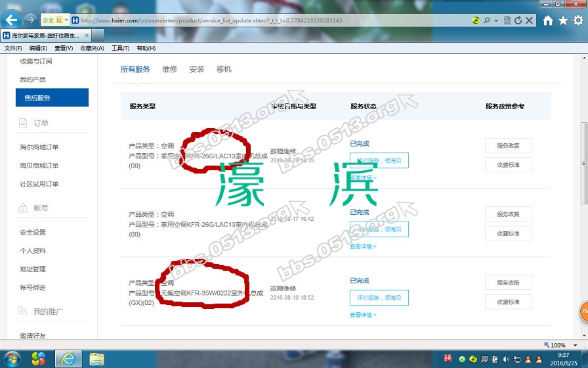Open the 收藏夹(A) menu
The image size is (588, 368).
pyautogui.click(x=92, y=48)
